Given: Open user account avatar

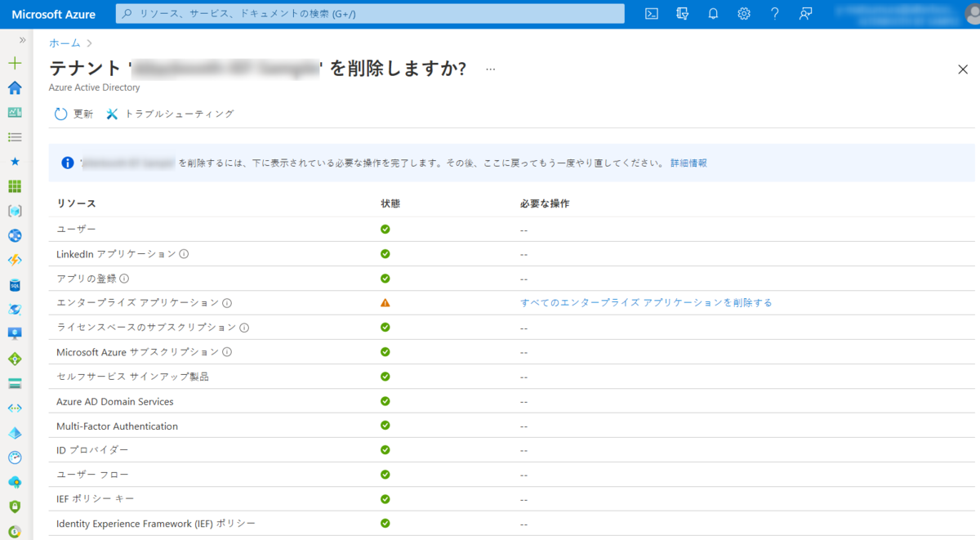Looking at the screenshot, I should 972,14.
